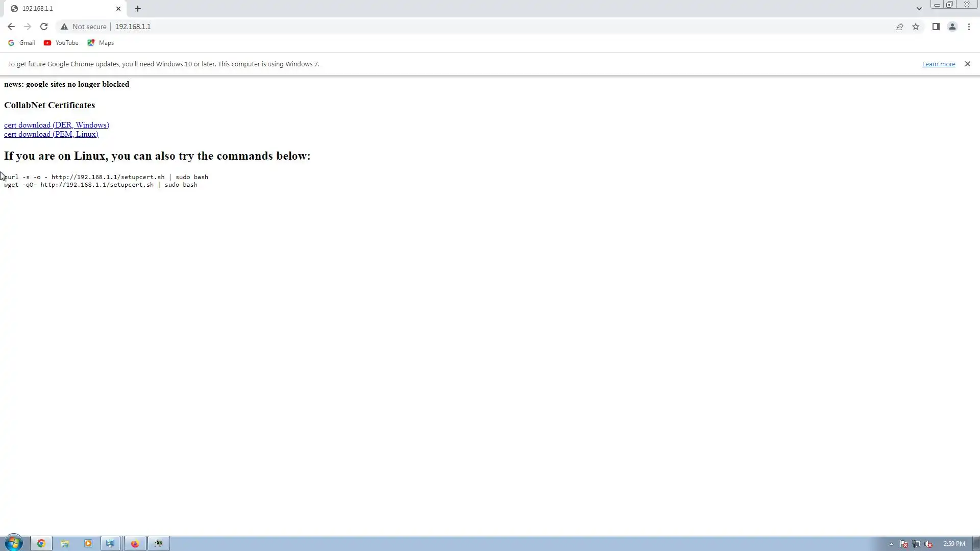This screenshot has height=551, width=980.
Task: Select the 192.168.1.1 tab
Action: pos(61,9)
